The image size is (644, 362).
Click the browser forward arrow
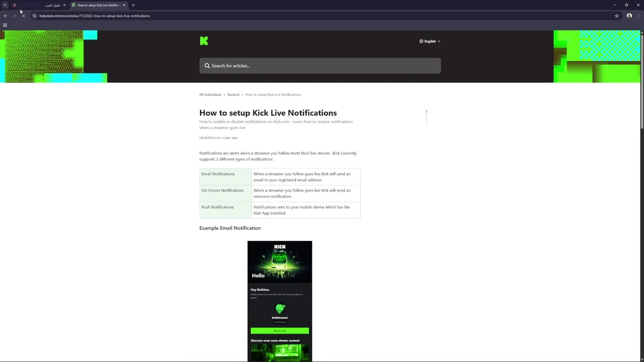14,16
